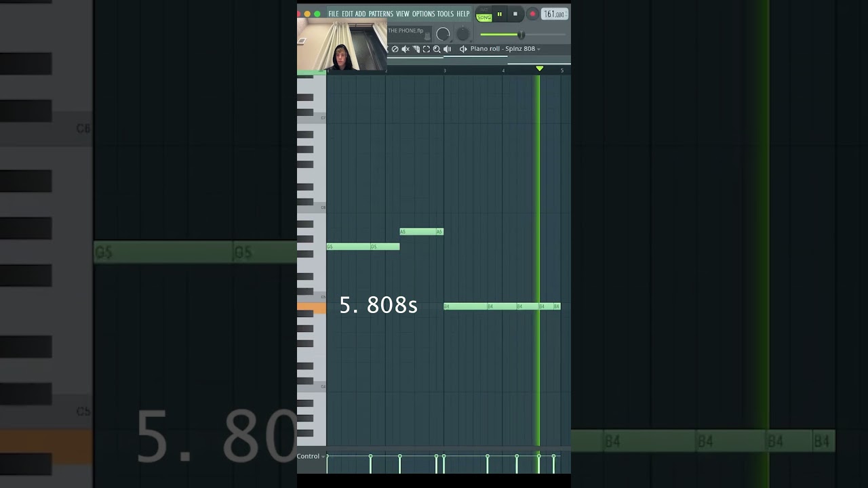This screenshot has width=868, height=488.
Task: Select the second G5 note
Action: (385, 247)
